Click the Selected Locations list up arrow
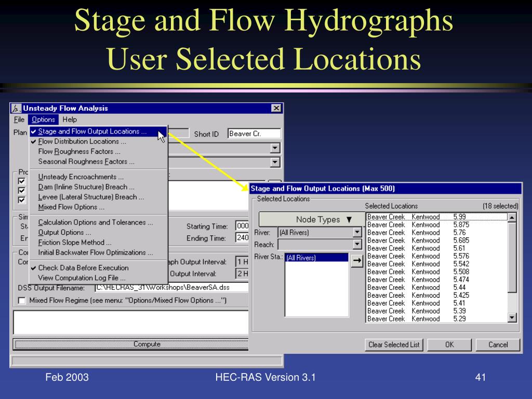This screenshot has width=532, height=399. (x=512, y=217)
